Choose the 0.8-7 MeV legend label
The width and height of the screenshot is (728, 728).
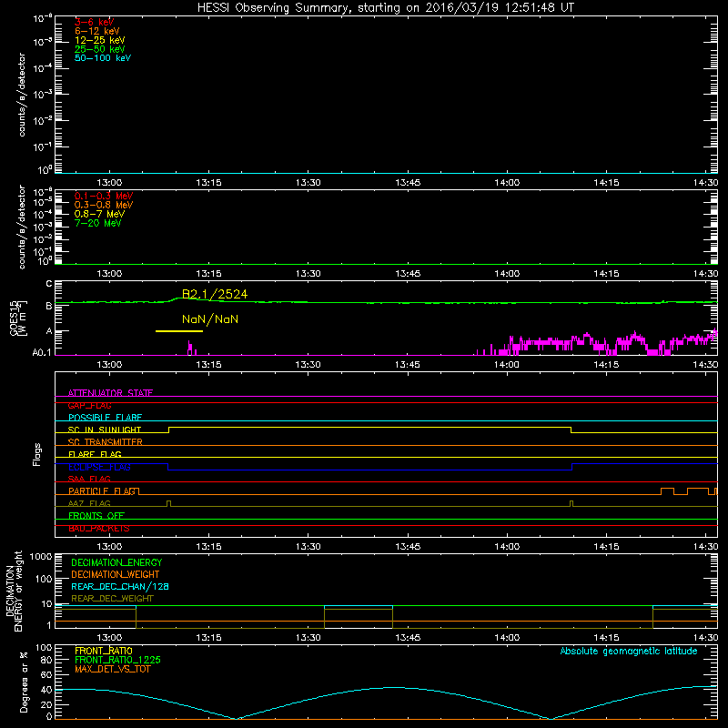pos(99,214)
